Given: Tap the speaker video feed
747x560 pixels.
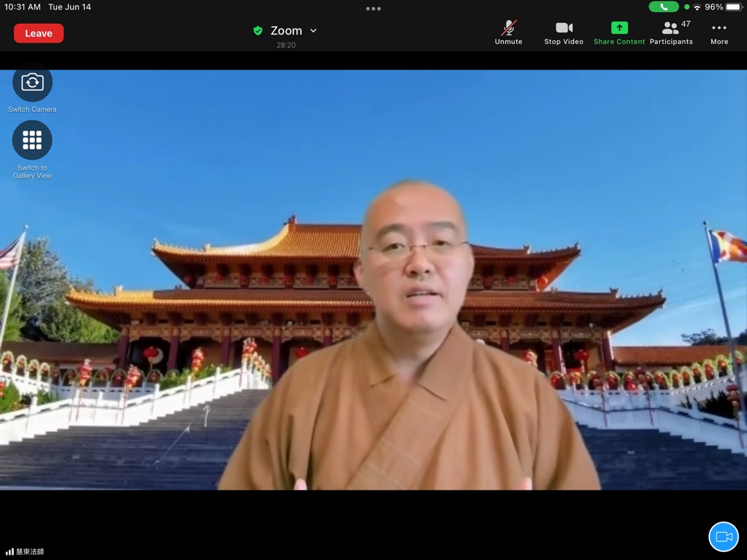Looking at the screenshot, I should 373,280.
